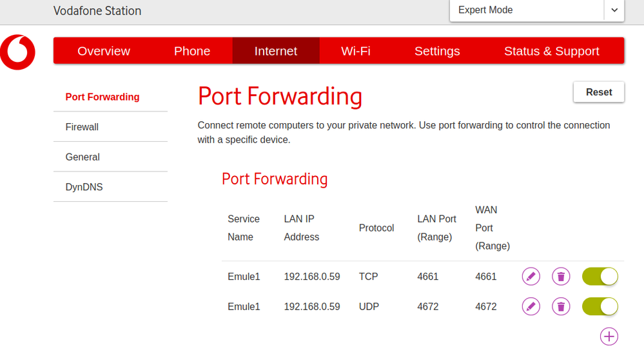Image resolution: width=644 pixels, height=352 pixels.
Task: Open the Phone tab
Action: point(192,51)
